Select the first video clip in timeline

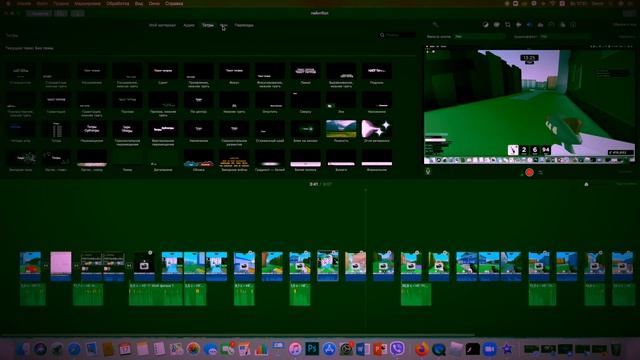click(x=30, y=266)
